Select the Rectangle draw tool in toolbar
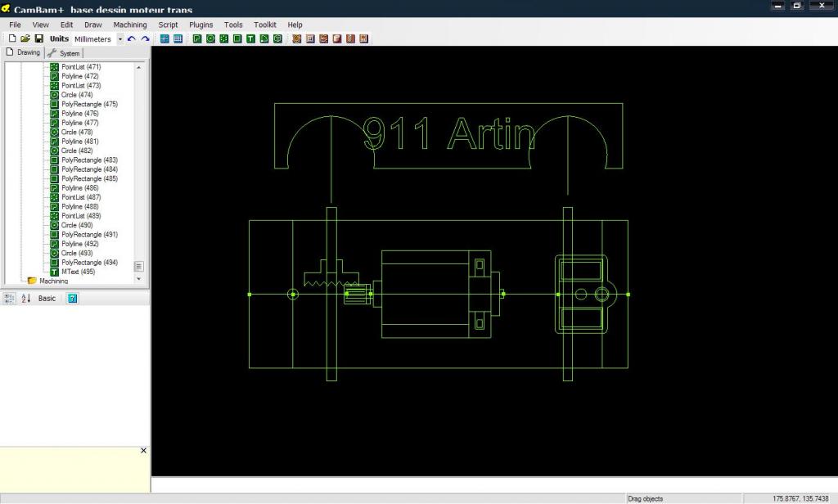The width and height of the screenshot is (838, 504). tap(237, 38)
